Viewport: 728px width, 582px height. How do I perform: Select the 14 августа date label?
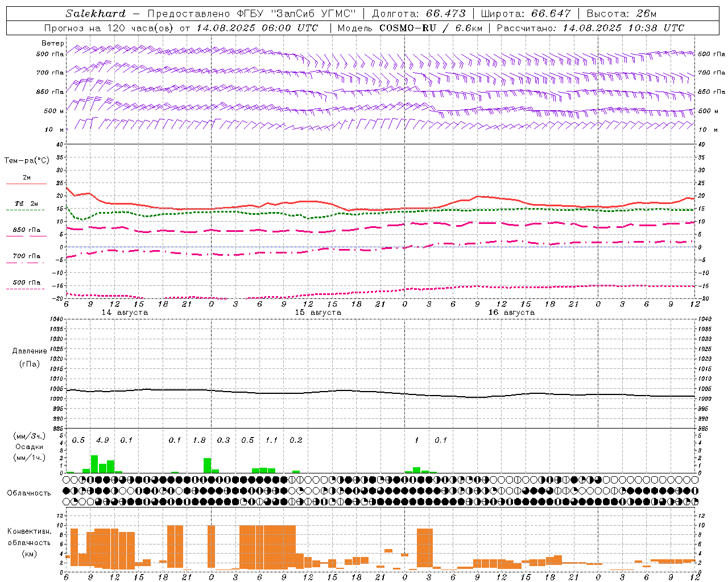click(125, 313)
